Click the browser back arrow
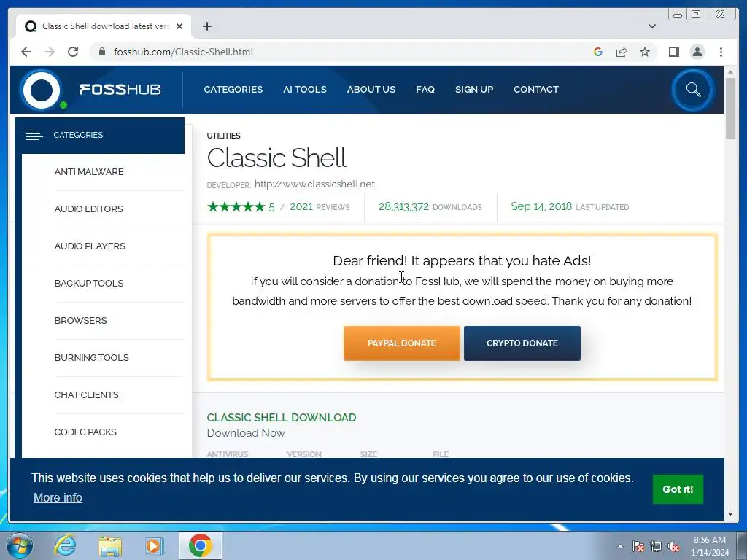 (26, 52)
